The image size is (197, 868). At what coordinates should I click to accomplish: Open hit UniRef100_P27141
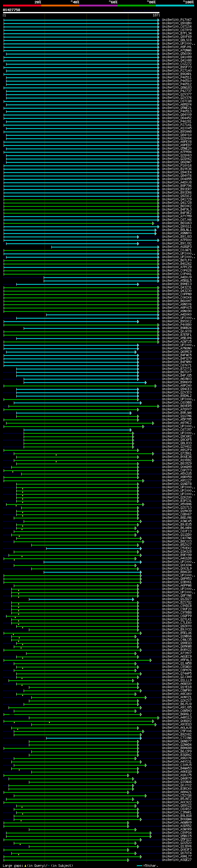[x=176, y=125]
